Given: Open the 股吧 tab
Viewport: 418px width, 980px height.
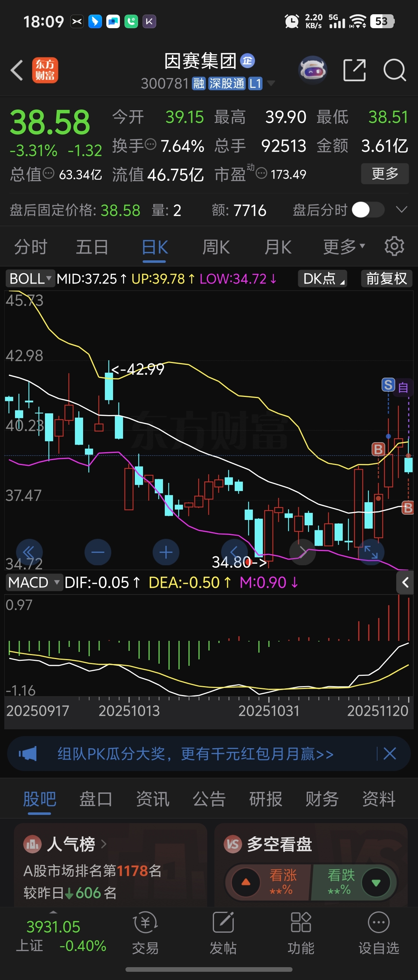Looking at the screenshot, I should point(40,799).
